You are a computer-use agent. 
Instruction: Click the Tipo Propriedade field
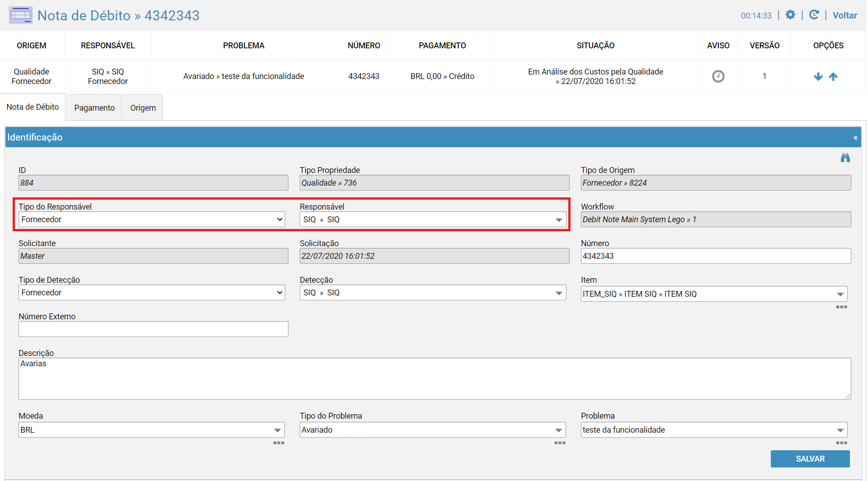click(434, 183)
